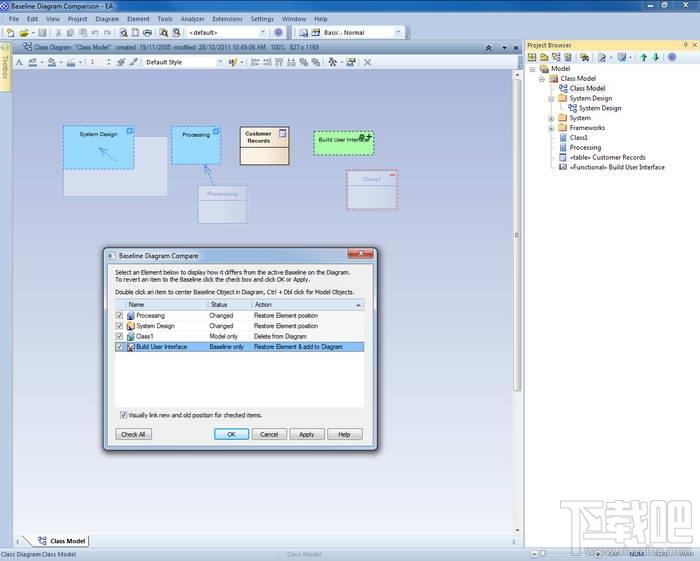
Task: Open dropdown arrow next to Open Project icon
Action: click(x=33, y=33)
